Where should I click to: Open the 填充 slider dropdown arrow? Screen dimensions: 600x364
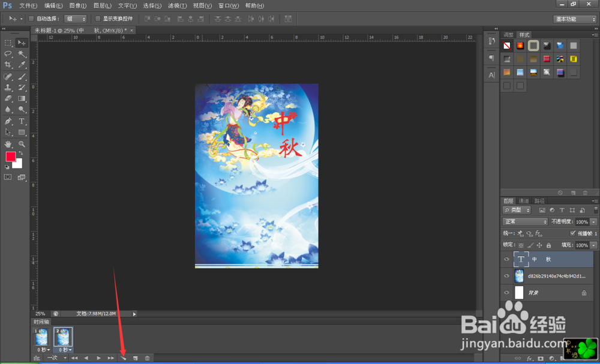click(x=594, y=245)
